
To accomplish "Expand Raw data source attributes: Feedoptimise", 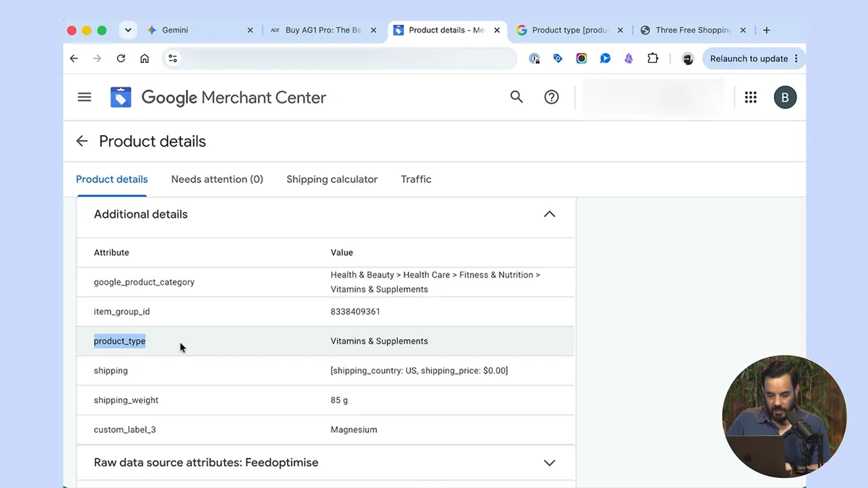I will pyautogui.click(x=550, y=463).
